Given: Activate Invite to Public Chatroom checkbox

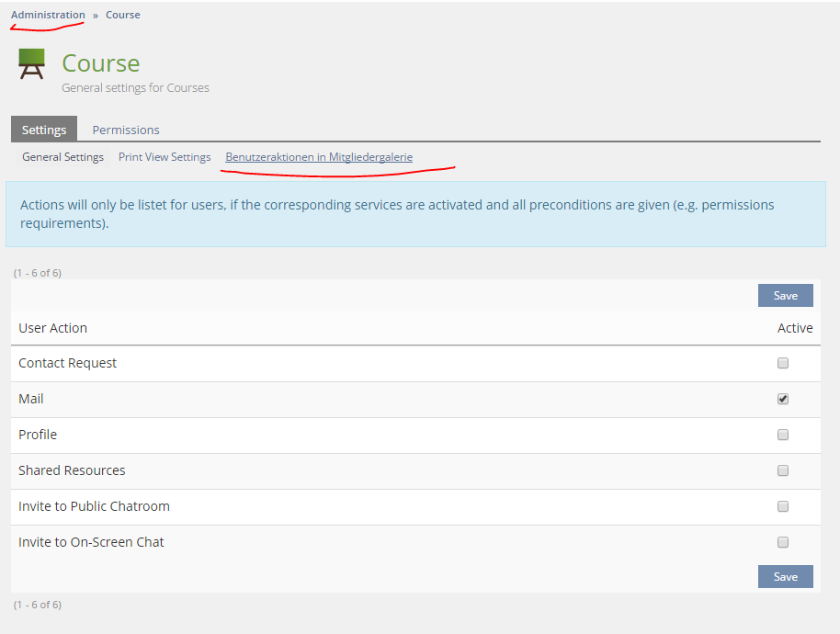Looking at the screenshot, I should (x=783, y=506).
